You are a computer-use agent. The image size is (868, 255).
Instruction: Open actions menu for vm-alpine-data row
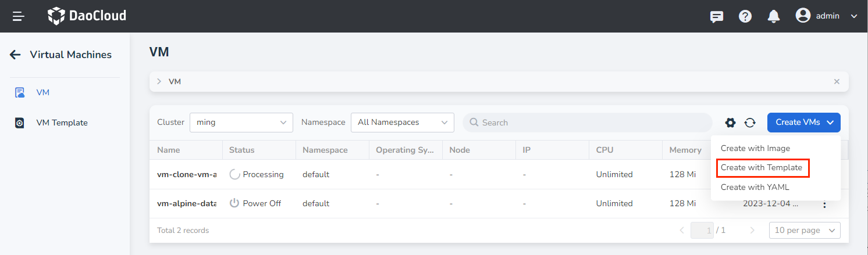pyautogui.click(x=824, y=203)
